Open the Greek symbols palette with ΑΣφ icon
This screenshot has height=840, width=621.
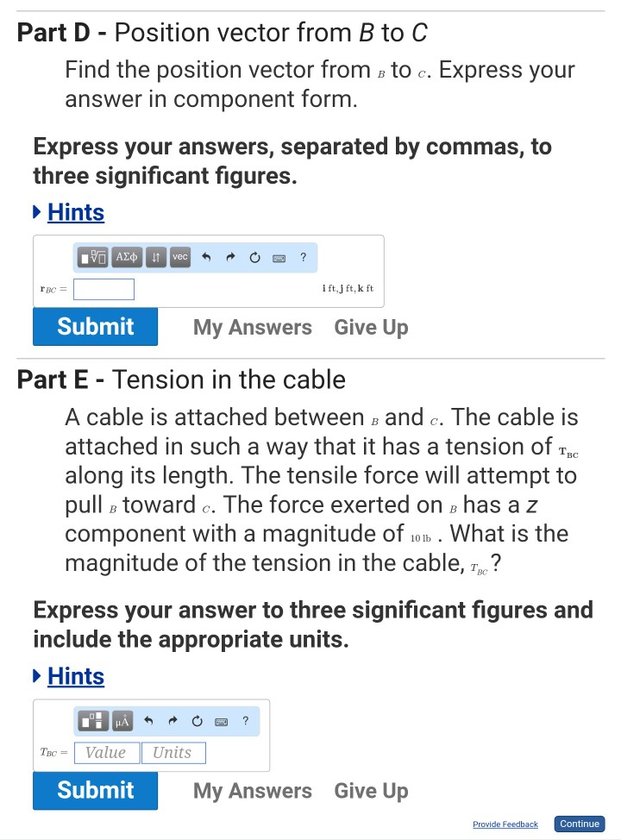(x=127, y=256)
